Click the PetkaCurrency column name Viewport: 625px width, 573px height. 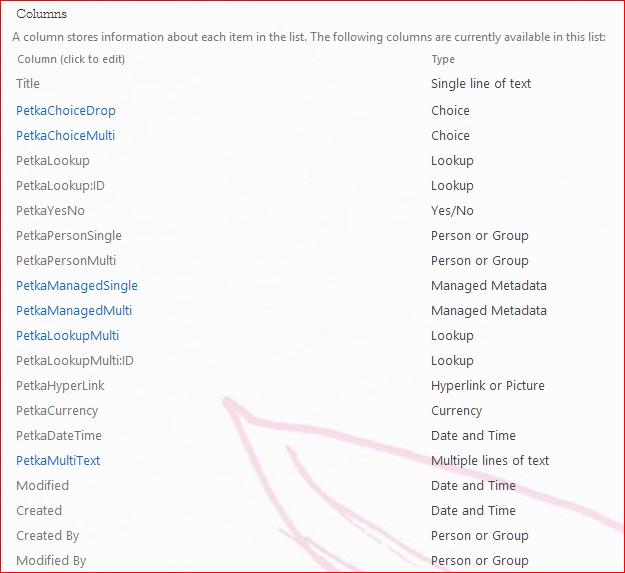click(x=57, y=411)
